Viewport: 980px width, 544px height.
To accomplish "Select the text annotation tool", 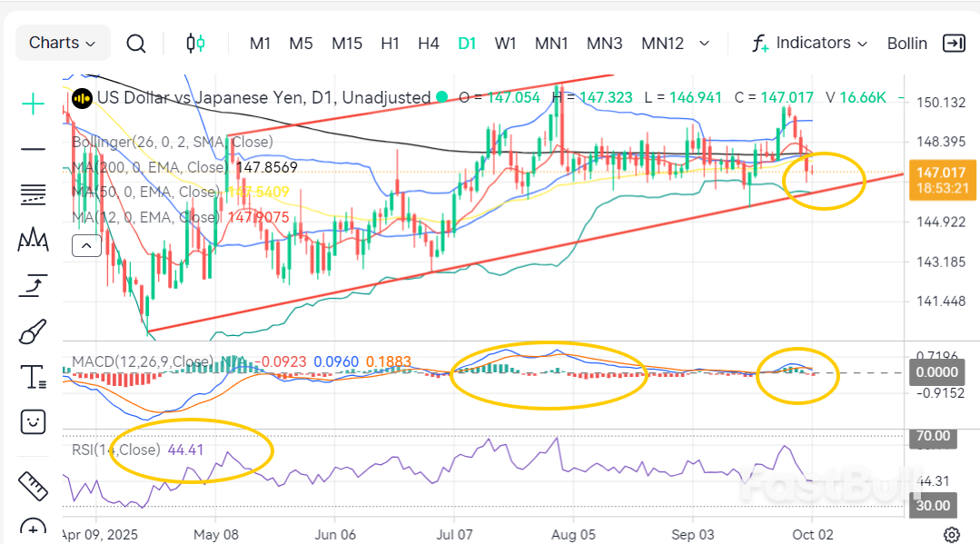I will 33,376.
